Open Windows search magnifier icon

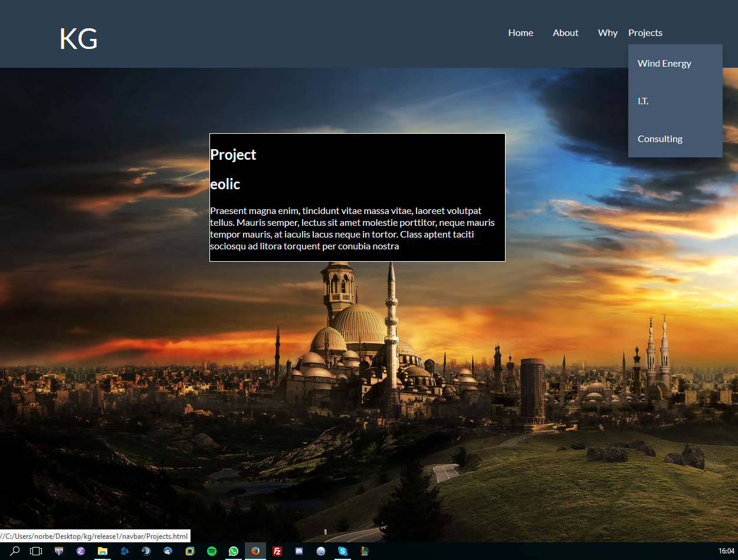[x=15, y=551]
